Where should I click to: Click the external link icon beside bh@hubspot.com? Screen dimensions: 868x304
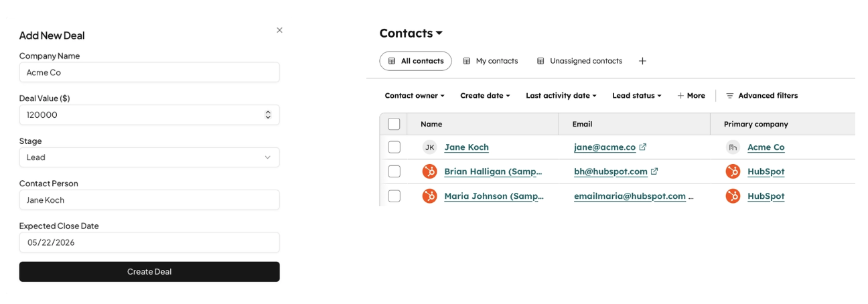coord(654,171)
